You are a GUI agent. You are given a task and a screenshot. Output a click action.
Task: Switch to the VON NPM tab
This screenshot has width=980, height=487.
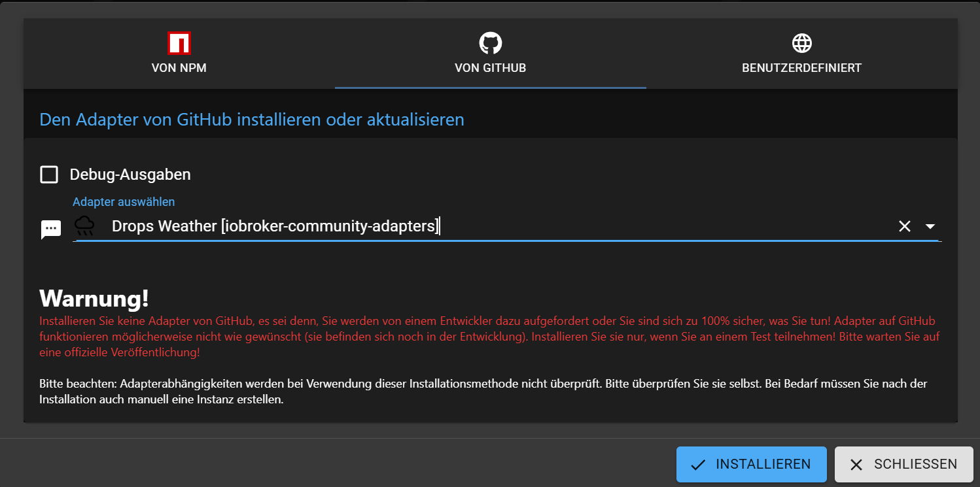[179, 54]
